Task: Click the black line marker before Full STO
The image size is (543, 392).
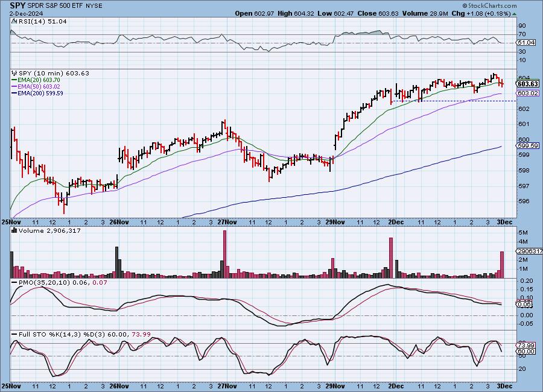Action: 14,334
